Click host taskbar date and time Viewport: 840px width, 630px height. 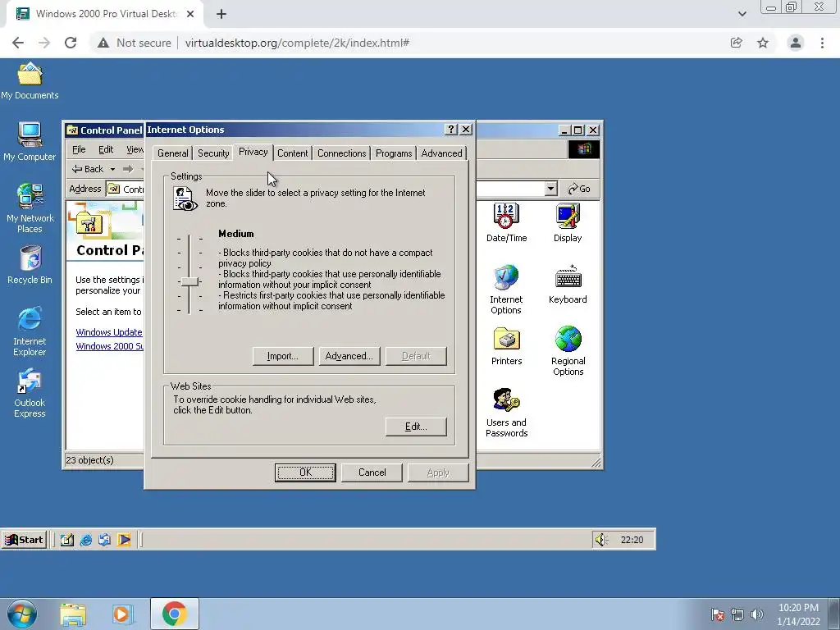798,614
